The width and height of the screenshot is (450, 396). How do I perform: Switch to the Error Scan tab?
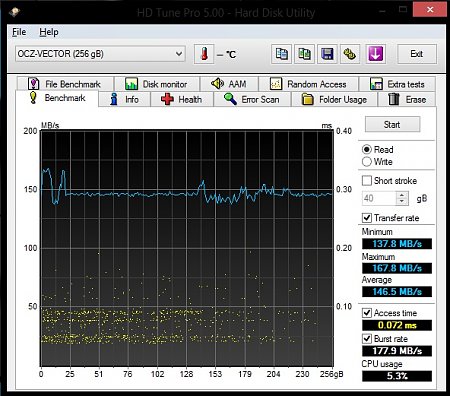point(252,99)
